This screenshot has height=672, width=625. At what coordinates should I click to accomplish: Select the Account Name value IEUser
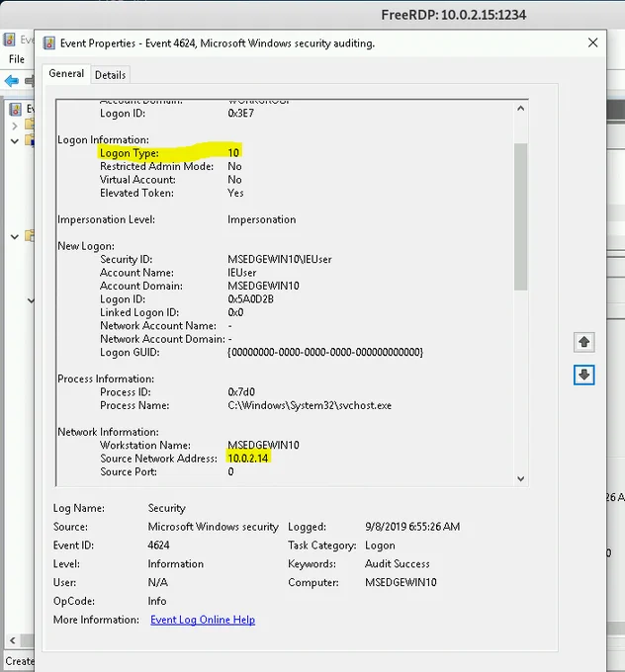[x=242, y=273]
